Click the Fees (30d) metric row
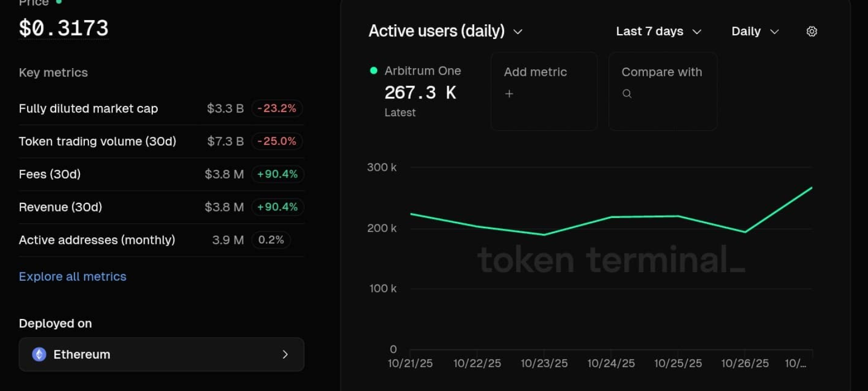The height and width of the screenshot is (391, 868). pos(50,174)
